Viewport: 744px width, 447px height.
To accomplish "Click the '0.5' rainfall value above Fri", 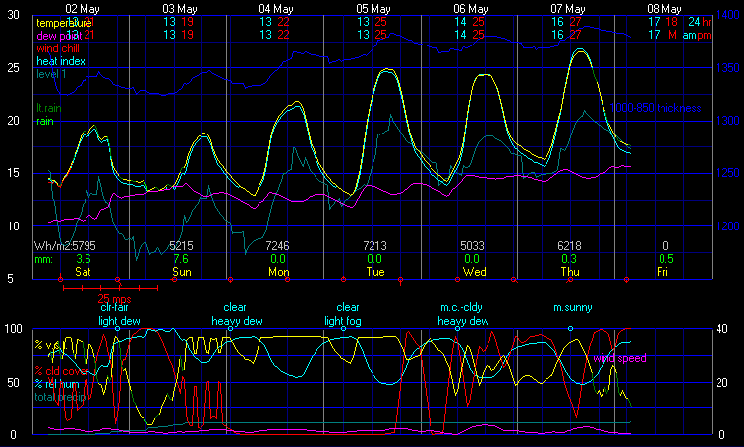I will point(666,259).
